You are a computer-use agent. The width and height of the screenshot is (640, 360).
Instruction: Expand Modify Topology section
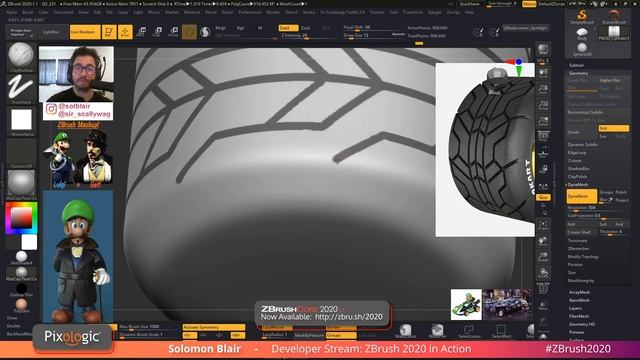tap(583, 256)
